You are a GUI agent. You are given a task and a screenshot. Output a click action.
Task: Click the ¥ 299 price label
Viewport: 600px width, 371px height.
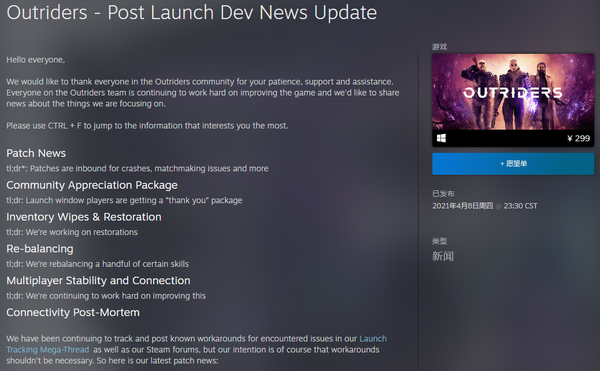click(578, 138)
